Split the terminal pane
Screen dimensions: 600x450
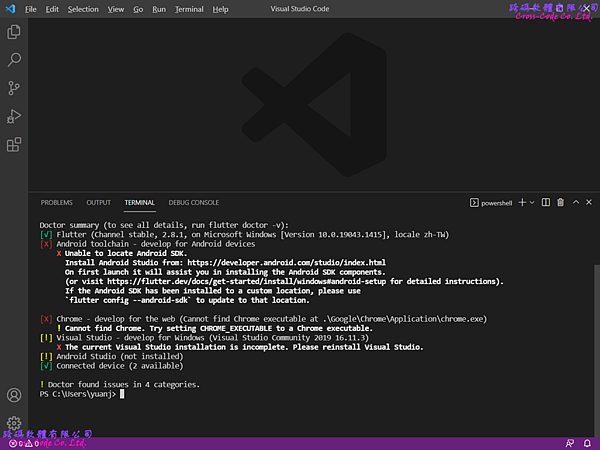(546, 202)
